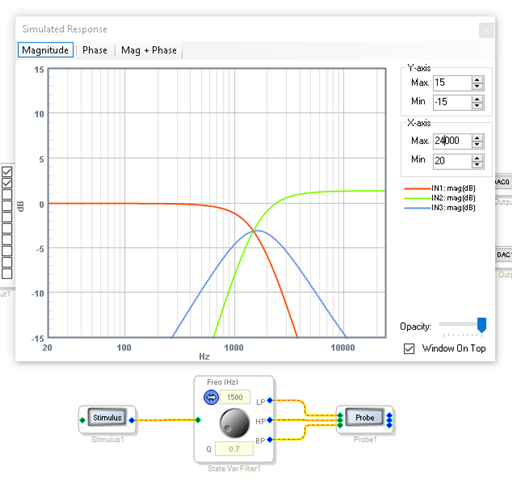Click the X-axis Min input field
The image size is (512, 480).
coord(452,161)
